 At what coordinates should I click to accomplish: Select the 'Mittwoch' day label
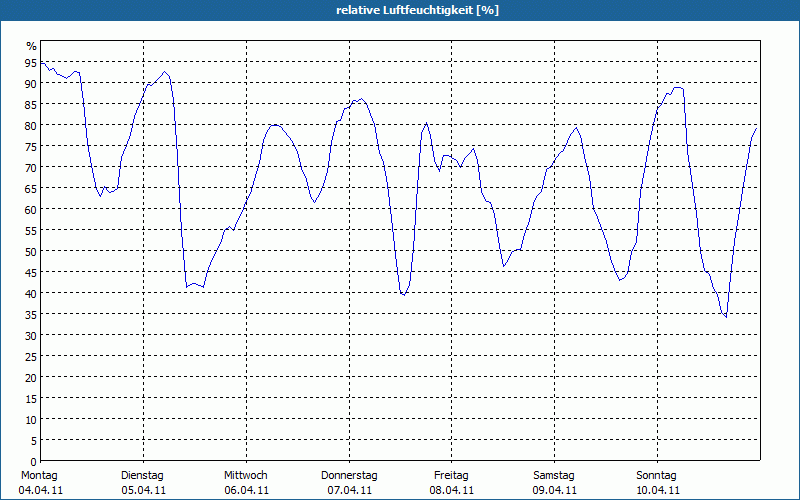[245, 475]
